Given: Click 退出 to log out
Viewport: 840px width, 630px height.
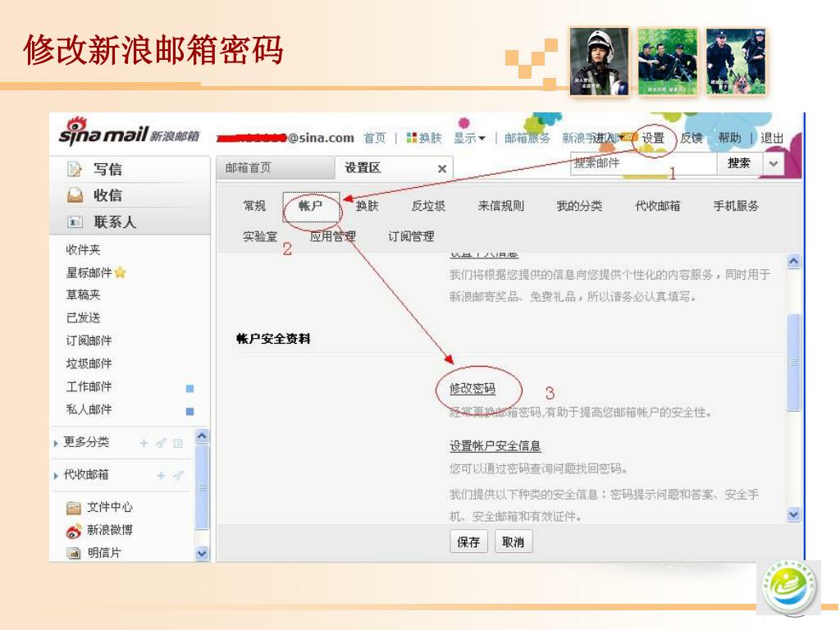Looking at the screenshot, I should (x=772, y=138).
